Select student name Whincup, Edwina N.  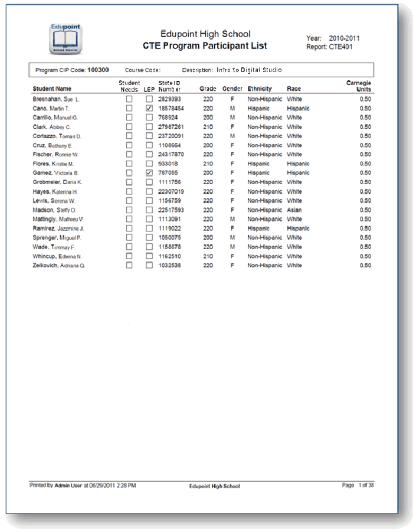coord(57,256)
